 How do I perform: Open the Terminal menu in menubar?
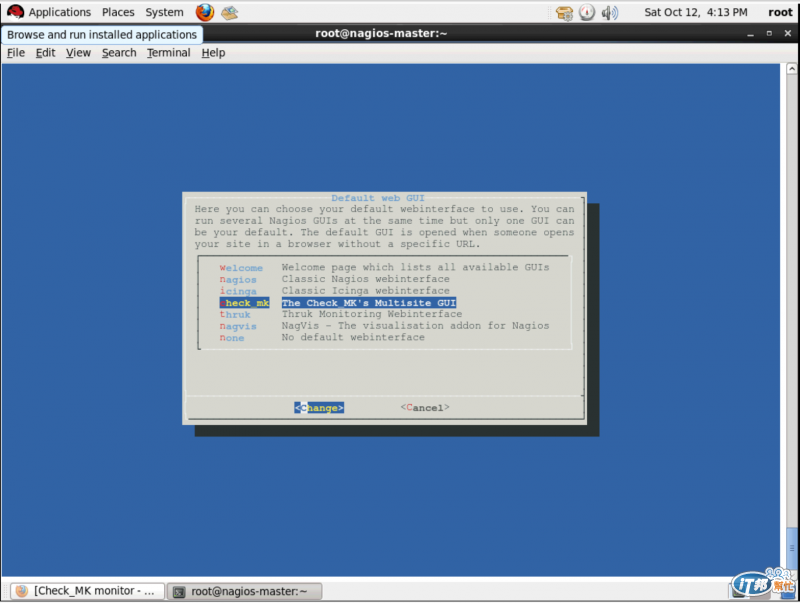tap(168, 53)
